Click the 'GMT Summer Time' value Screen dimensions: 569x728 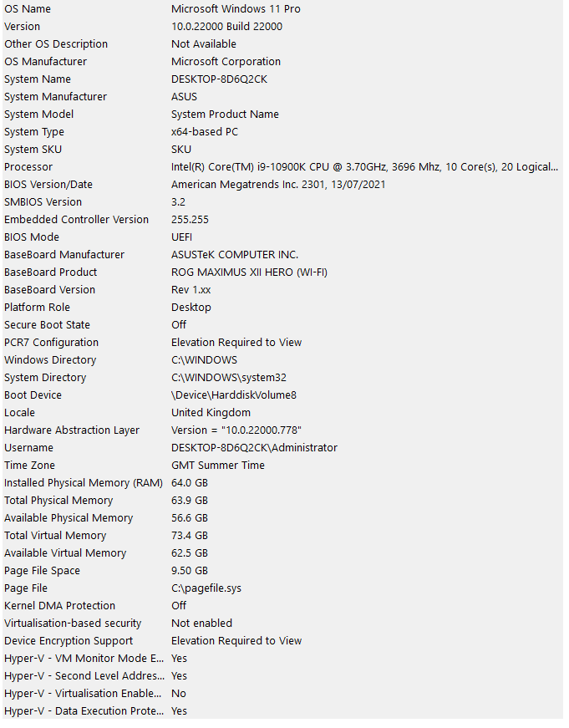pyautogui.click(x=218, y=466)
